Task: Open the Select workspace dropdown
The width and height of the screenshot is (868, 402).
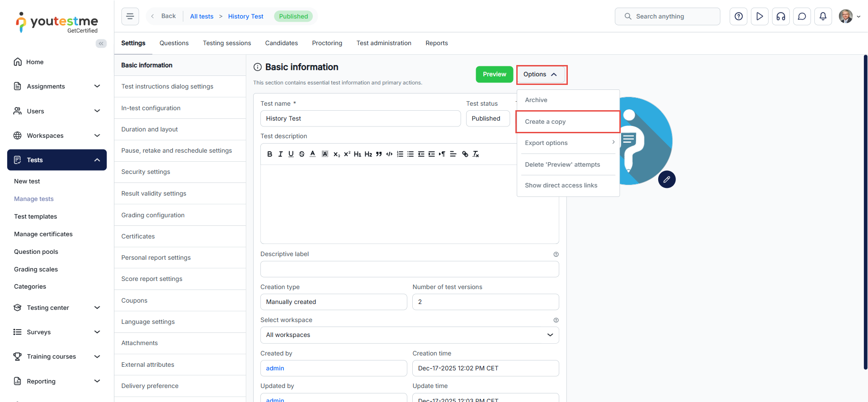Action: 409,335
